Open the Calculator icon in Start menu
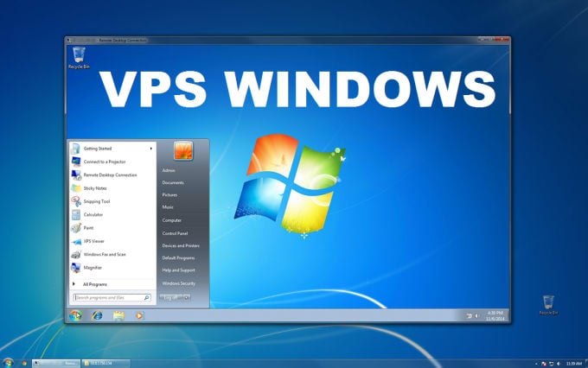This screenshot has height=368, width=588. click(x=76, y=215)
